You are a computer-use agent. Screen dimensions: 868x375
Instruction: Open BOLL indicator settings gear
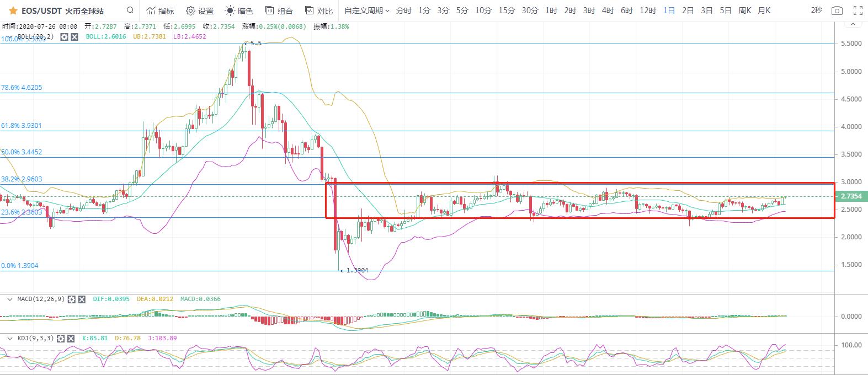click(64, 36)
